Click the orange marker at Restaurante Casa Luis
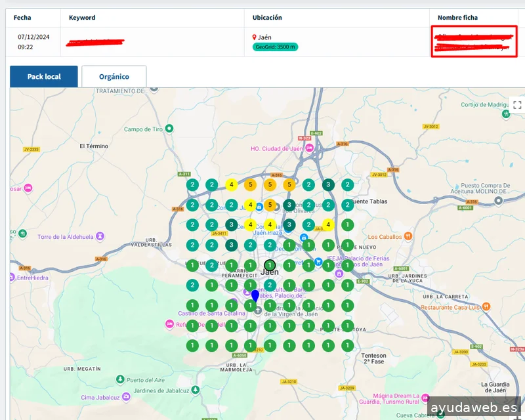 486,306
